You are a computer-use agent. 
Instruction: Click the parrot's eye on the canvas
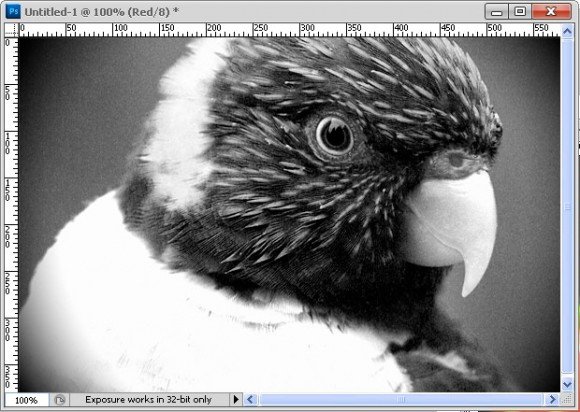pyautogui.click(x=334, y=135)
